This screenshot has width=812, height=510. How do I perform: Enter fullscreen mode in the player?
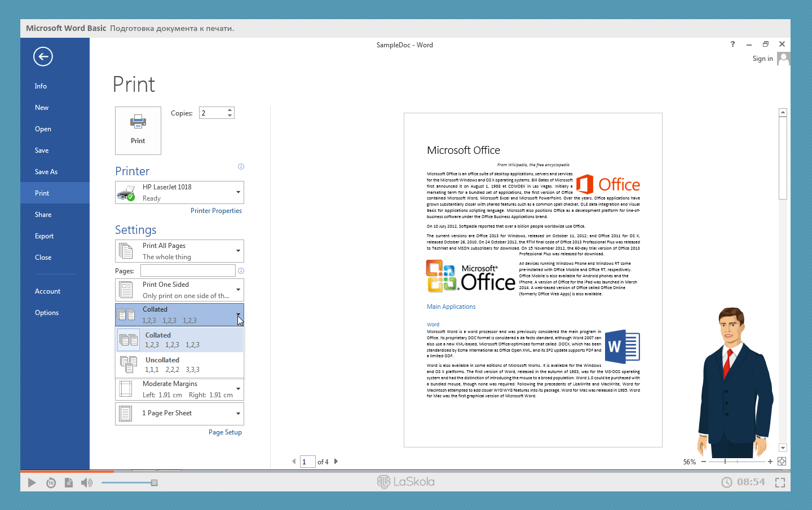click(x=780, y=482)
